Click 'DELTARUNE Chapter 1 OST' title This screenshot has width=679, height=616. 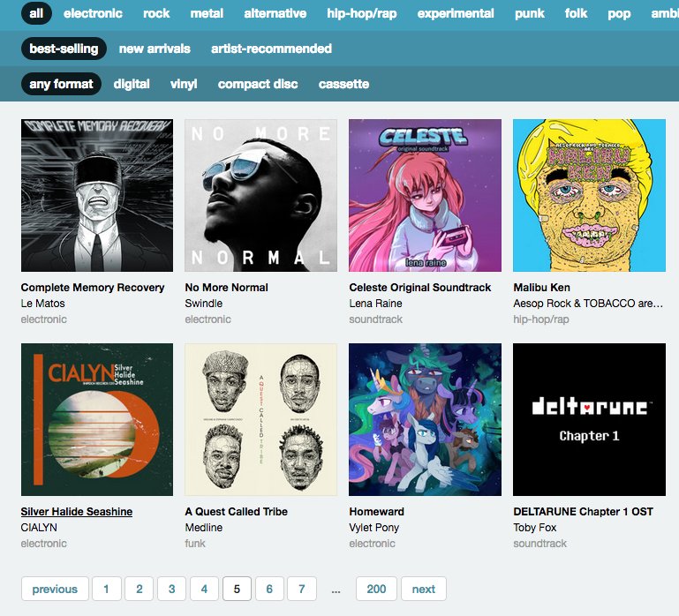pos(584,512)
